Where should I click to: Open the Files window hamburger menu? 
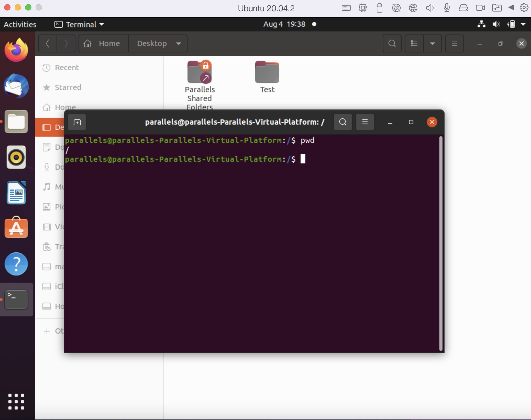(x=455, y=43)
